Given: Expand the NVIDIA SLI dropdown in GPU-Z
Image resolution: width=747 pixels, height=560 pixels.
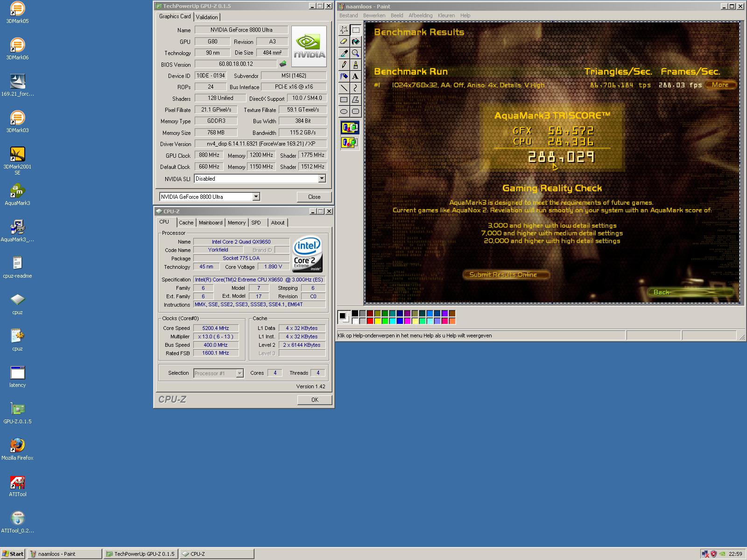Looking at the screenshot, I should (322, 178).
